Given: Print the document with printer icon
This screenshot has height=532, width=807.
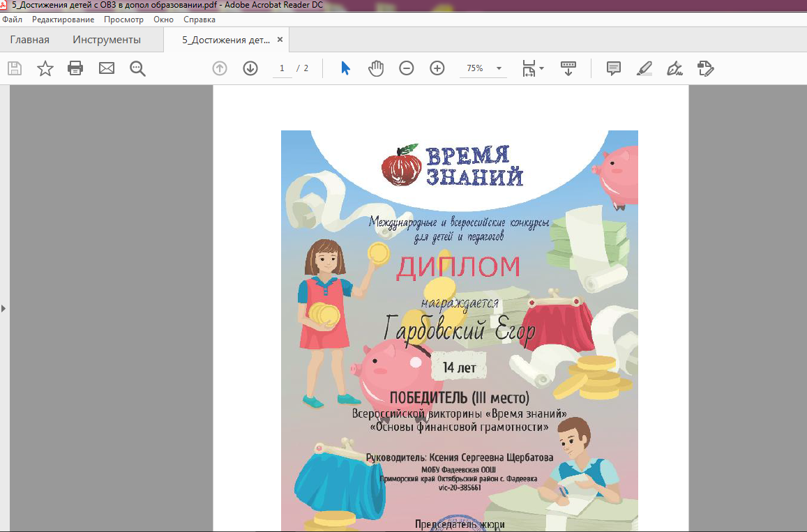Looking at the screenshot, I should [x=75, y=68].
